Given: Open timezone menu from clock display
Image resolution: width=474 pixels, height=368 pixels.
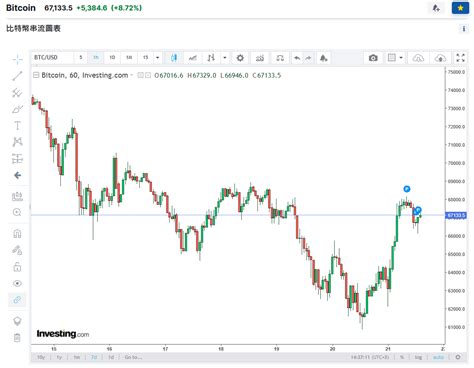Looking at the screenshot, I should [x=370, y=357].
